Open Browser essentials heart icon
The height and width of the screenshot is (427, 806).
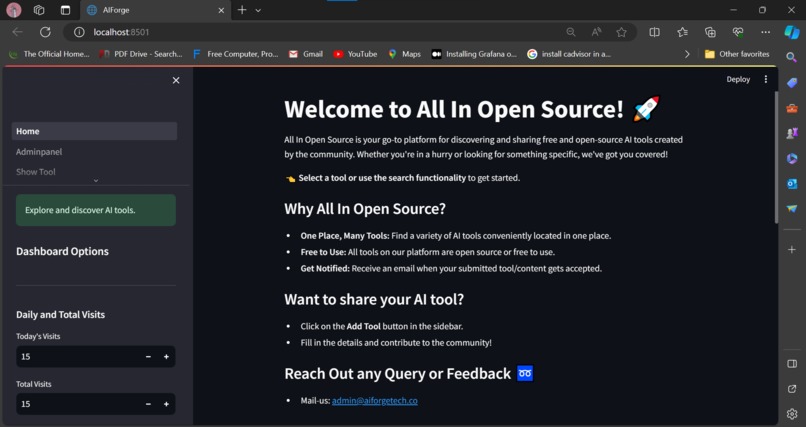738,32
